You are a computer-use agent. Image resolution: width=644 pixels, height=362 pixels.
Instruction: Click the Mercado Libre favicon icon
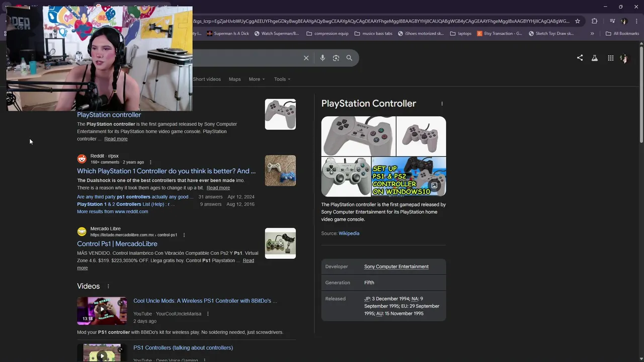tap(82, 232)
